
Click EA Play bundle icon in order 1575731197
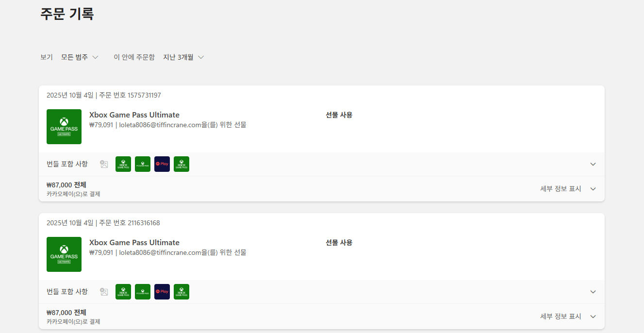pos(162,164)
